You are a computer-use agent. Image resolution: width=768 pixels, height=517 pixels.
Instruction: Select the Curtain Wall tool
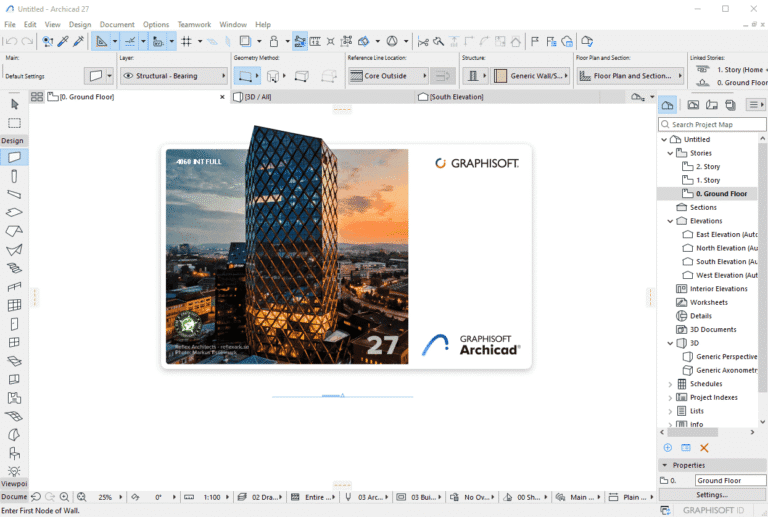pyautogui.click(x=14, y=305)
